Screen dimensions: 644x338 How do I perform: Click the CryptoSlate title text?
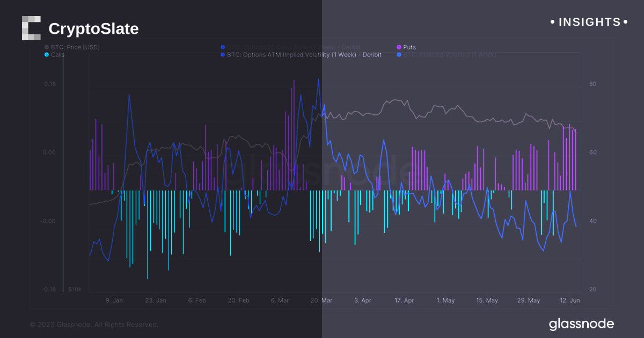(x=93, y=29)
